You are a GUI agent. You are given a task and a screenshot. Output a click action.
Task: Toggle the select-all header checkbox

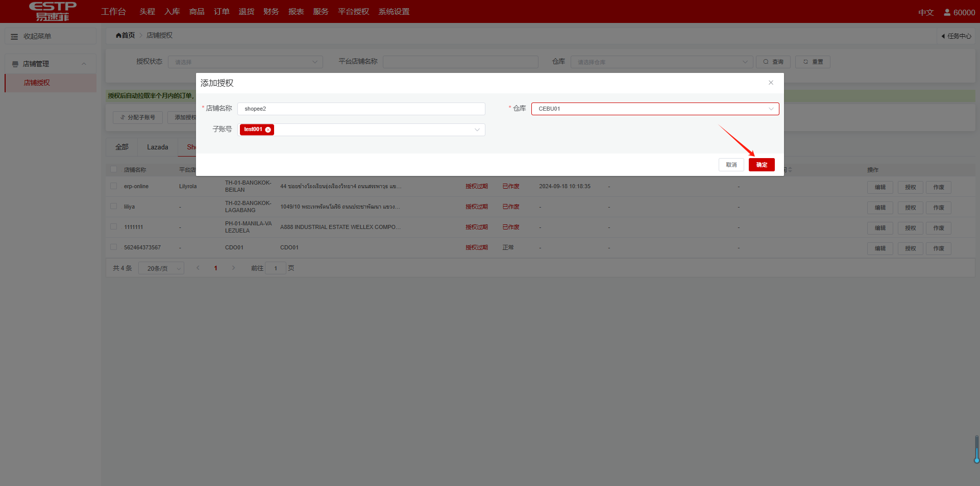(x=114, y=169)
